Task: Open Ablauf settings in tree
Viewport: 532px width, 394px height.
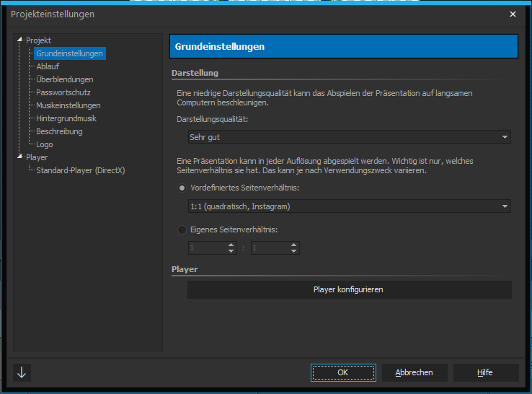Action: (48, 66)
